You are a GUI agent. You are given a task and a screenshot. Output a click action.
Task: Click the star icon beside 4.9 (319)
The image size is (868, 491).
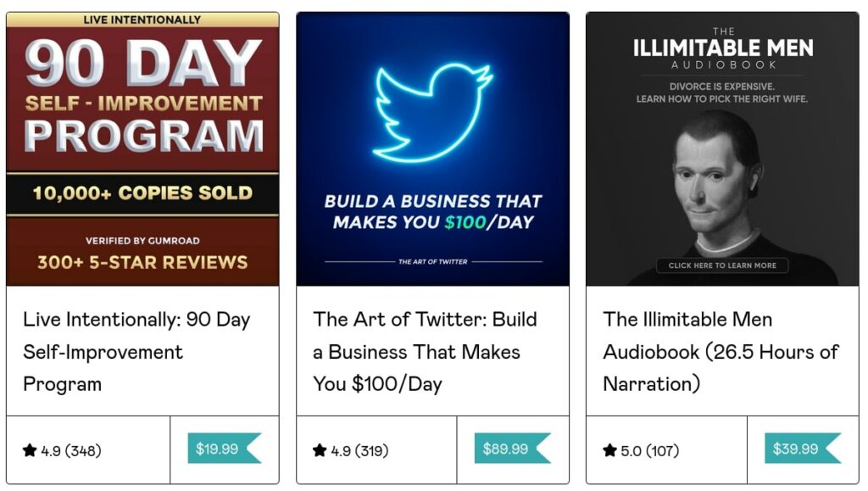click(320, 450)
